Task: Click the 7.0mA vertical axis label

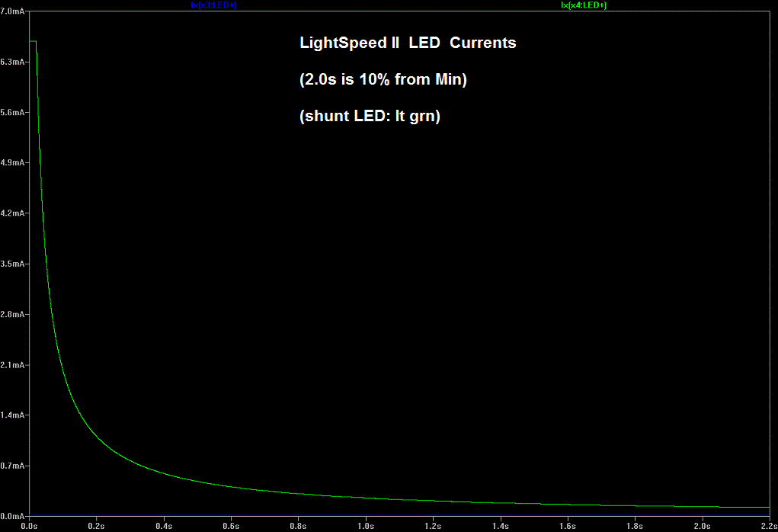Action: coord(12,11)
